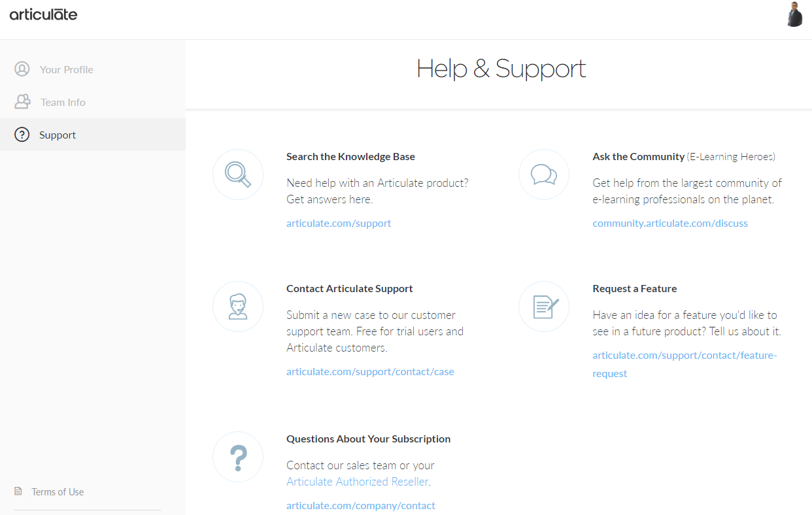Click text 'Submit a new case to our customer'
Screen dimensions: 812x515
371,315
